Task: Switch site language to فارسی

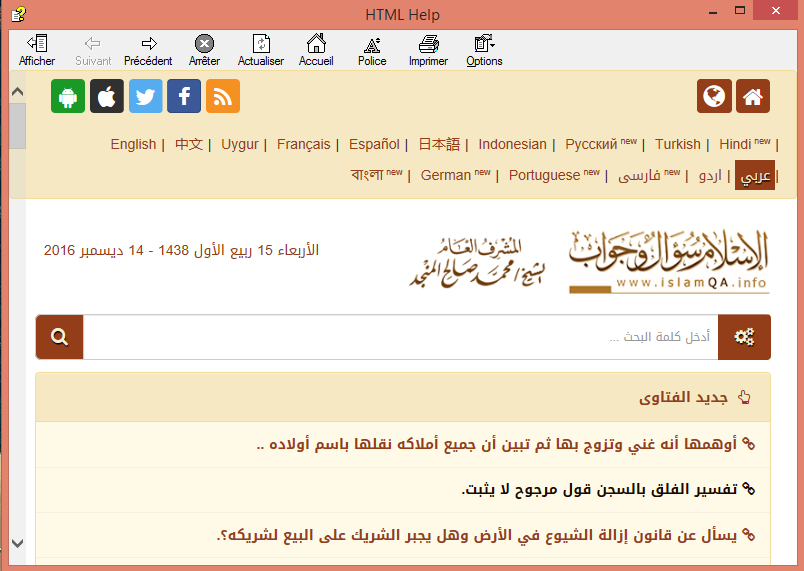Action: pyautogui.click(x=639, y=175)
